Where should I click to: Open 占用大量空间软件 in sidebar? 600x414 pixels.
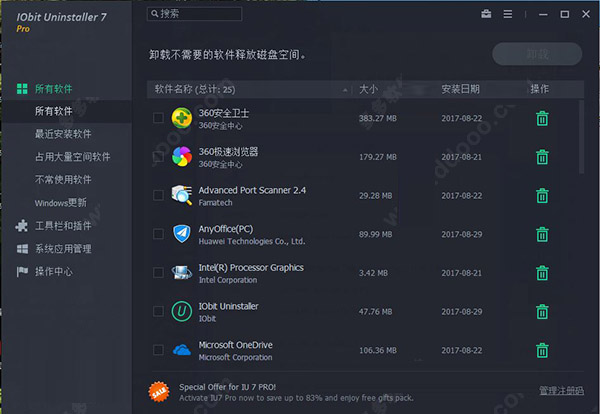(x=73, y=156)
